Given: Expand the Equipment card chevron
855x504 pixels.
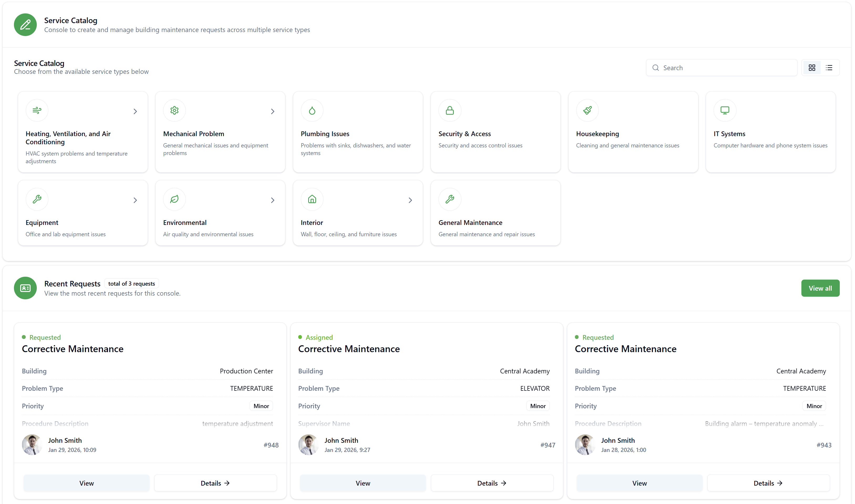Looking at the screenshot, I should pos(135,200).
